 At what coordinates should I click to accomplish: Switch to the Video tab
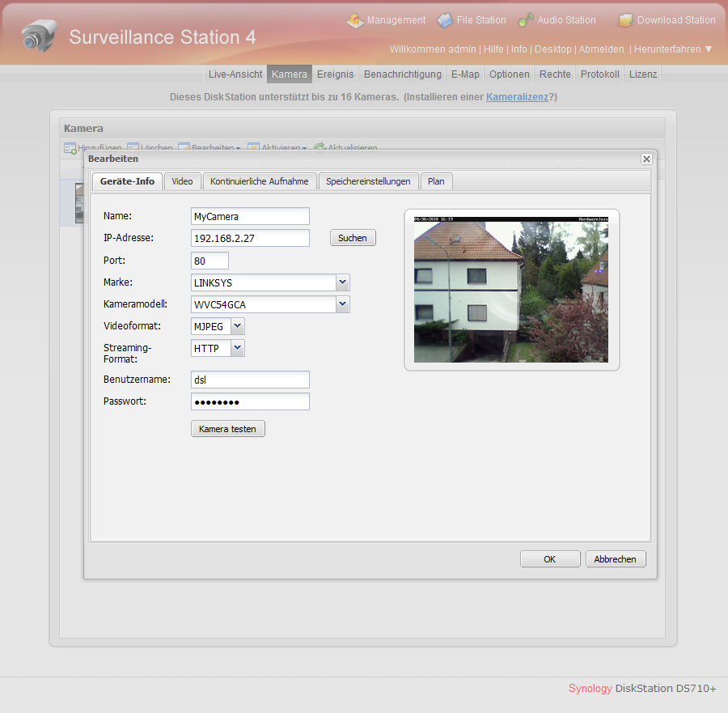tap(182, 181)
